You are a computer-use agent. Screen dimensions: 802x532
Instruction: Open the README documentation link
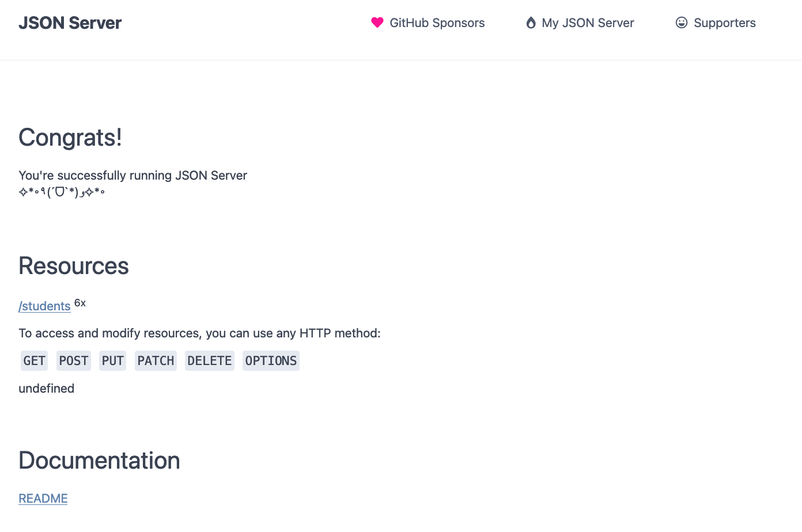[x=43, y=499]
